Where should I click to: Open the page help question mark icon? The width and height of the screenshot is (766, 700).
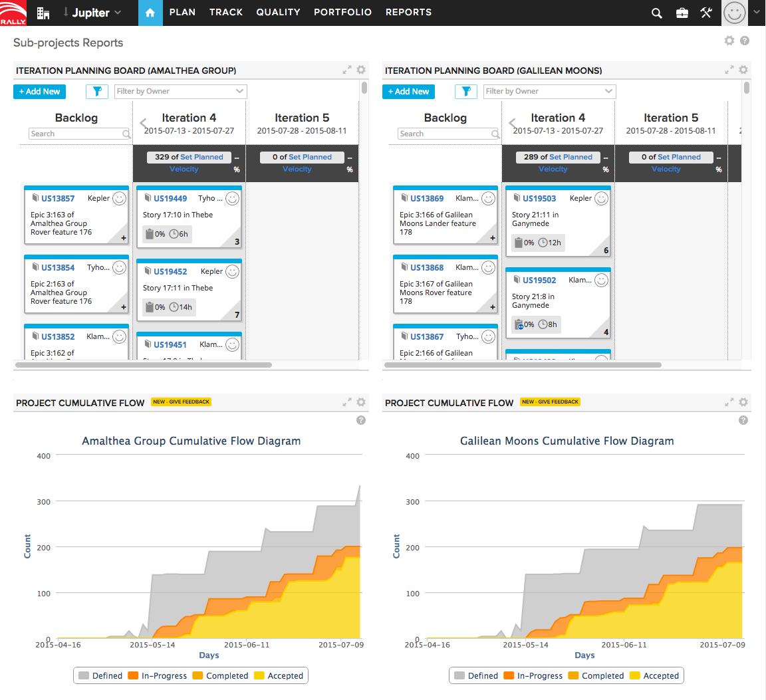745,41
